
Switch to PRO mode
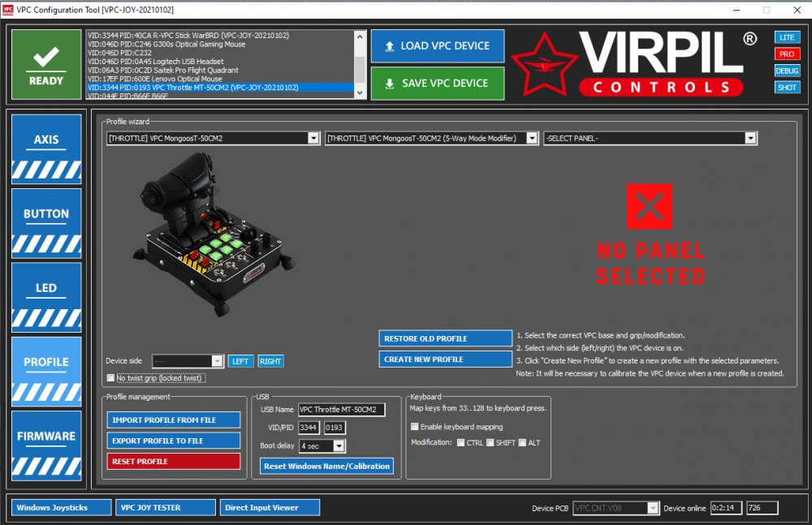tap(787, 54)
